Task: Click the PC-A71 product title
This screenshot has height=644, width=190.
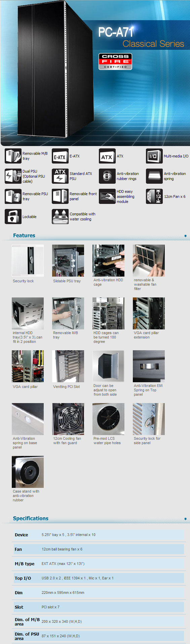Action: pos(116,32)
